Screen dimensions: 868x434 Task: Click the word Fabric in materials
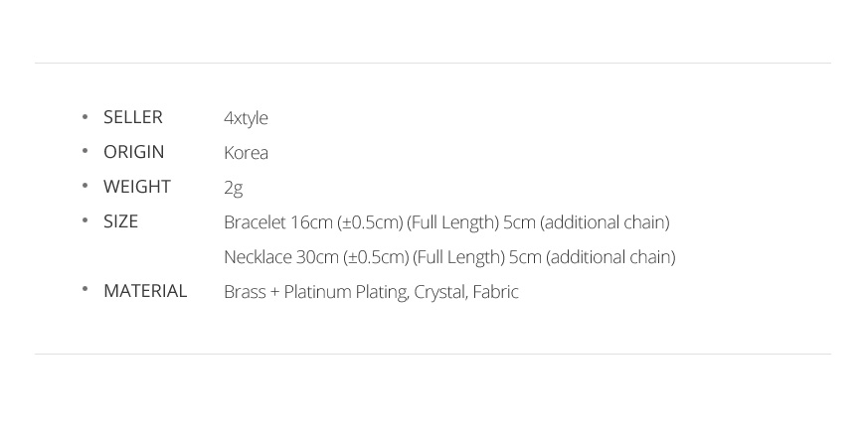(x=495, y=292)
